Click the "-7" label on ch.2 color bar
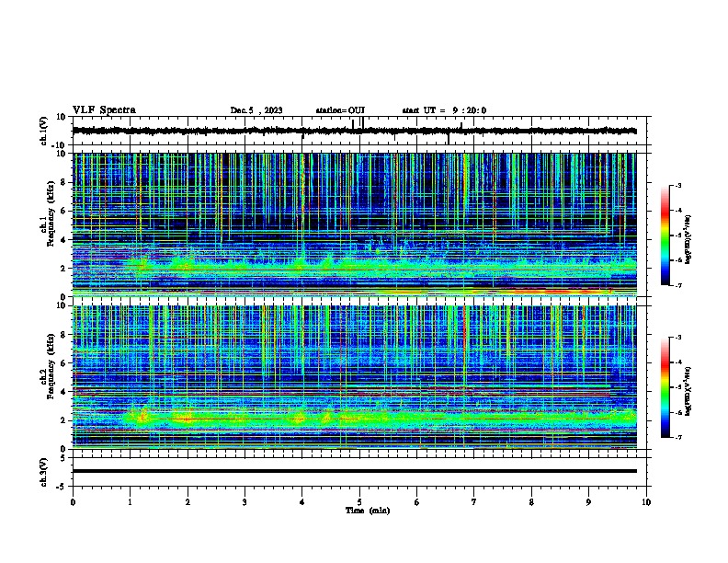This screenshot has height=563, width=728. point(677,437)
